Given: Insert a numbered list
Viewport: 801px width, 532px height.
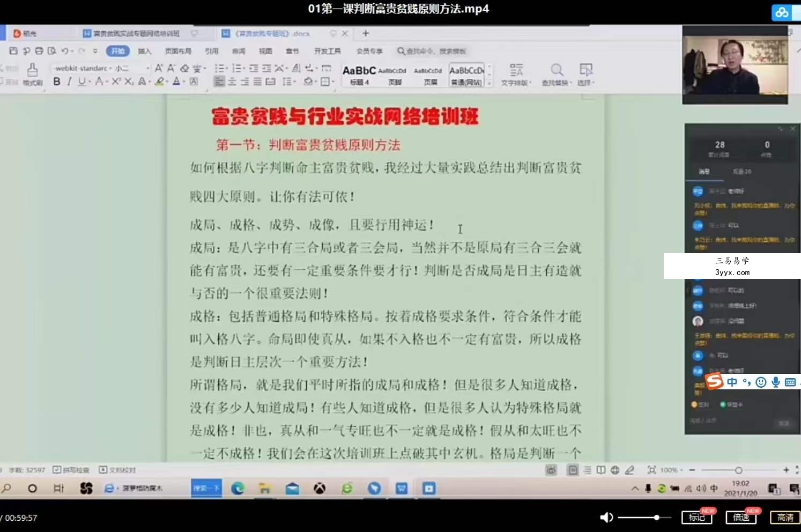Looking at the screenshot, I should (x=236, y=68).
